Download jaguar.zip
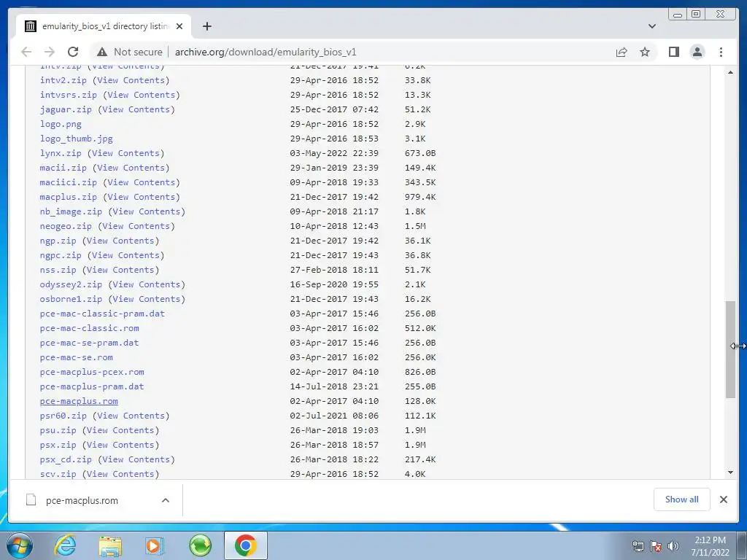The image size is (747, 560). 66,109
